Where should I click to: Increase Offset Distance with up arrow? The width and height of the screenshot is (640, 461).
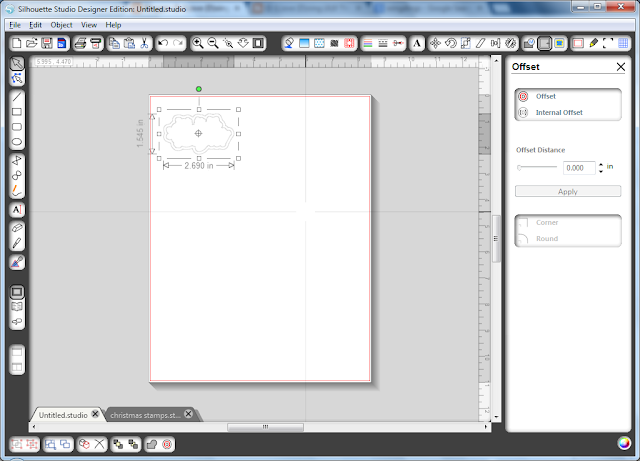pos(601,165)
